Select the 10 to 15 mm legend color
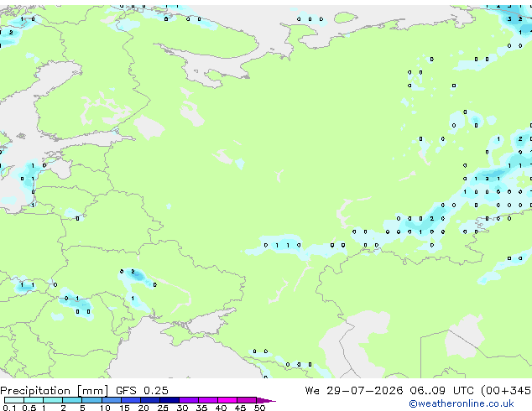The height and width of the screenshot is (411, 532). [x=111, y=400]
